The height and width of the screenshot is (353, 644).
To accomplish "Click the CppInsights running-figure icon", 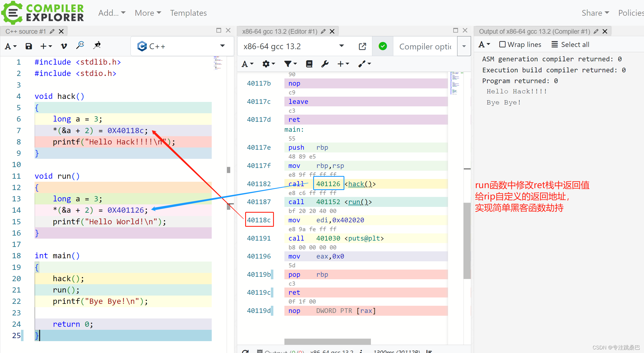I will click(97, 45).
